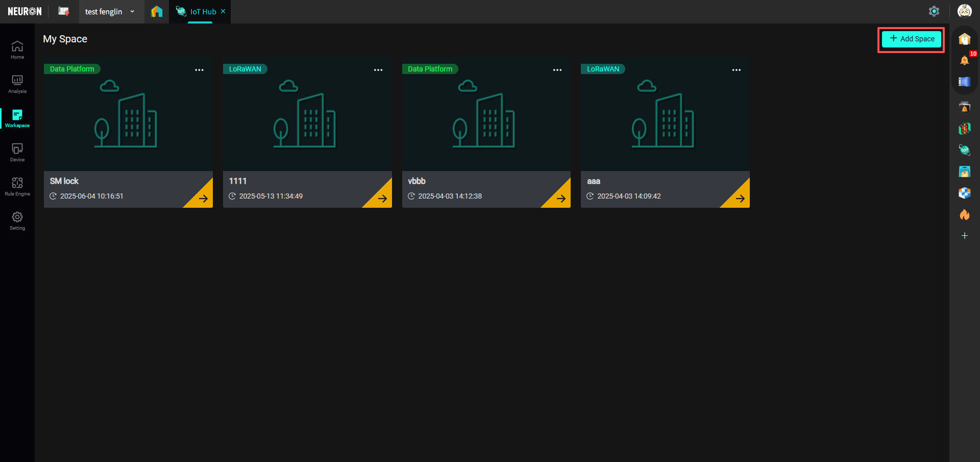980x462 pixels.
Task: Open more options menu for aaa space
Action: click(x=736, y=70)
